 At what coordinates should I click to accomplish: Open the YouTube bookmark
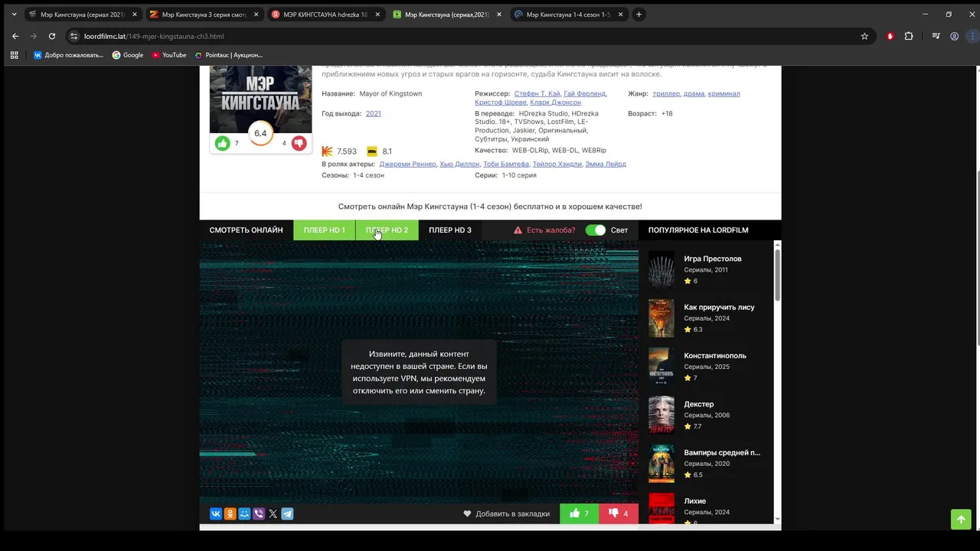click(168, 55)
